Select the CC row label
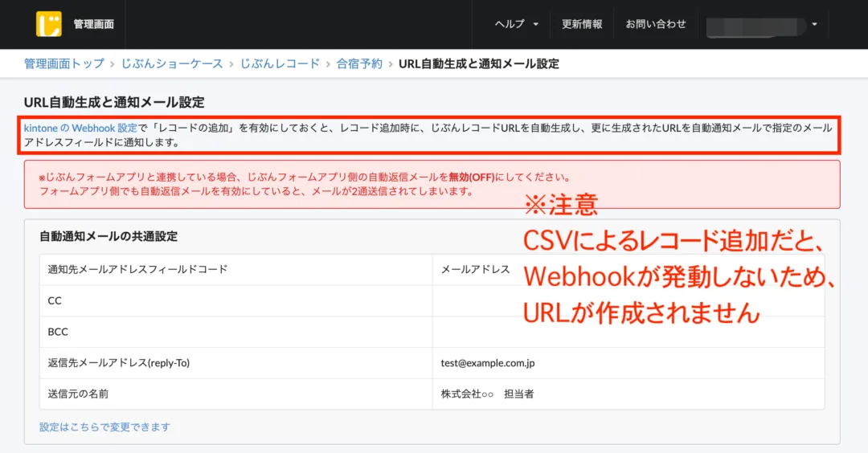 [x=55, y=300]
